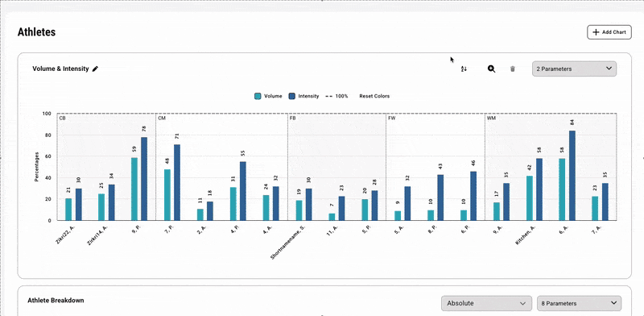Click the Reset Colors link
Screen dimensions: 644x316
374,96
